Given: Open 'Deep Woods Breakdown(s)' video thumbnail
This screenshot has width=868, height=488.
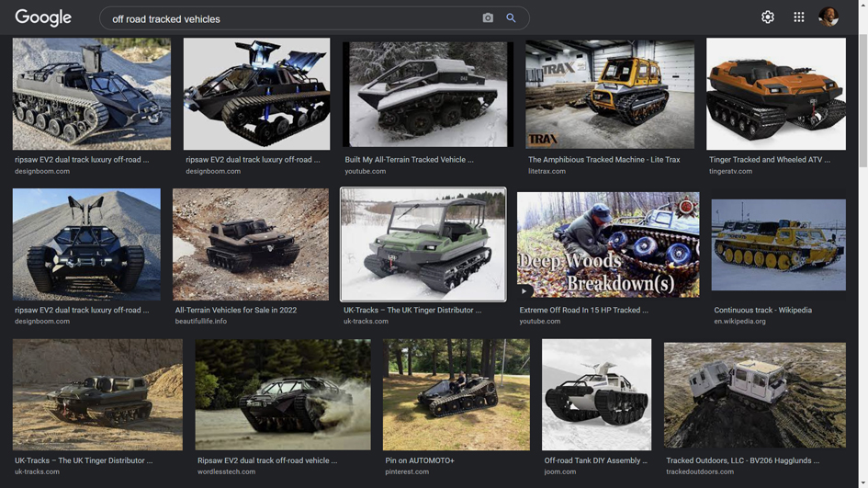Looking at the screenshot, I should click(608, 244).
